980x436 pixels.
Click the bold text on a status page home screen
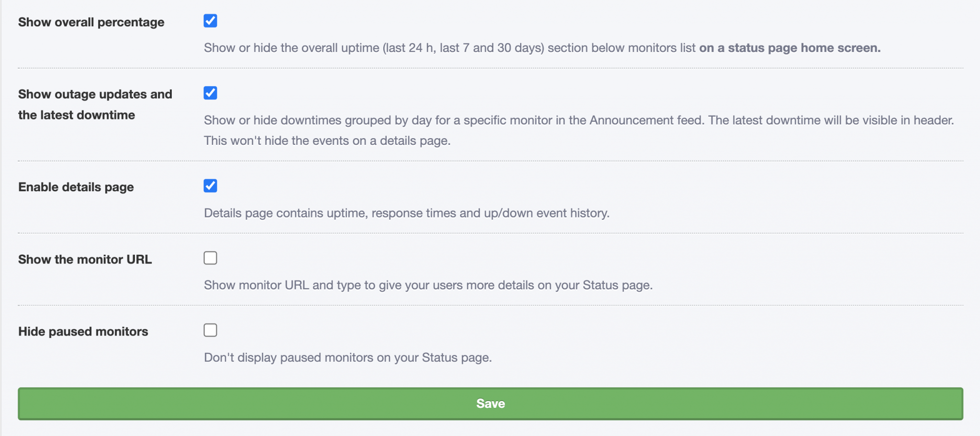tap(790, 48)
